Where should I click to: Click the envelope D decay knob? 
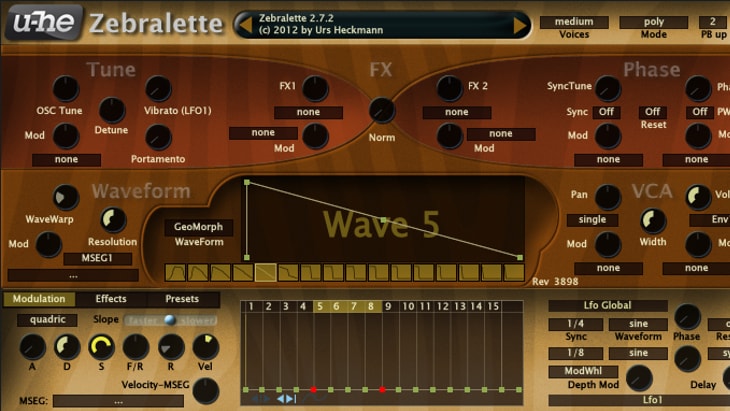(67, 347)
